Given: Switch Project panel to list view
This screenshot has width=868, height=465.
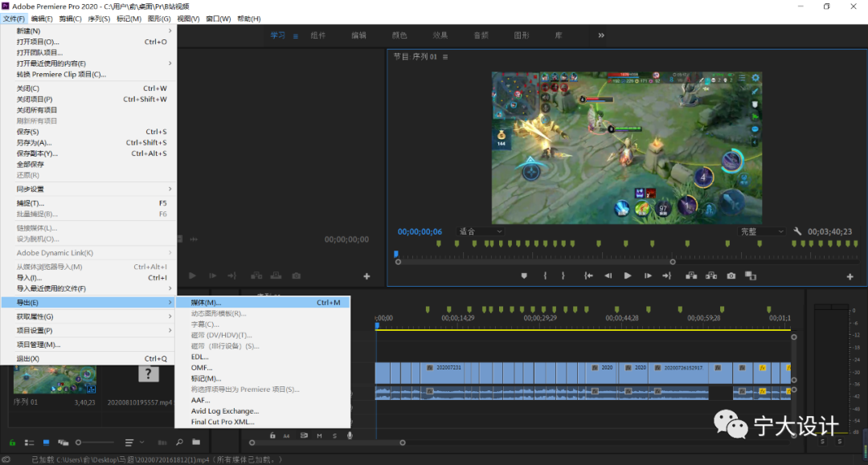Looking at the screenshot, I should click(30, 443).
